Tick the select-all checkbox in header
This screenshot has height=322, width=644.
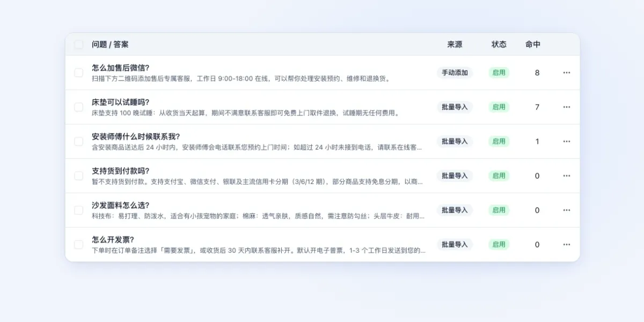pyautogui.click(x=78, y=45)
